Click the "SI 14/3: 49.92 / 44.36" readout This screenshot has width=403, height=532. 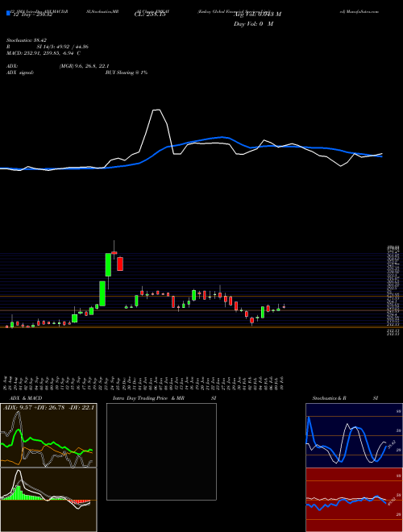63,47
